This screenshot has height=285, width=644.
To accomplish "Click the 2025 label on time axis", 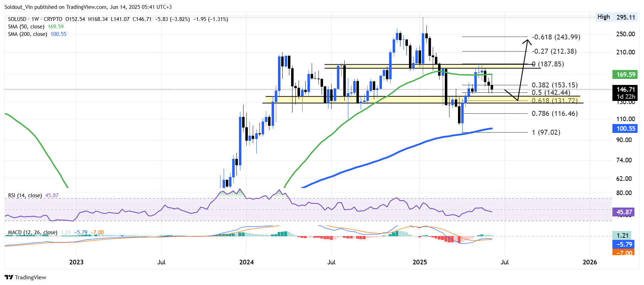I will 420,262.
